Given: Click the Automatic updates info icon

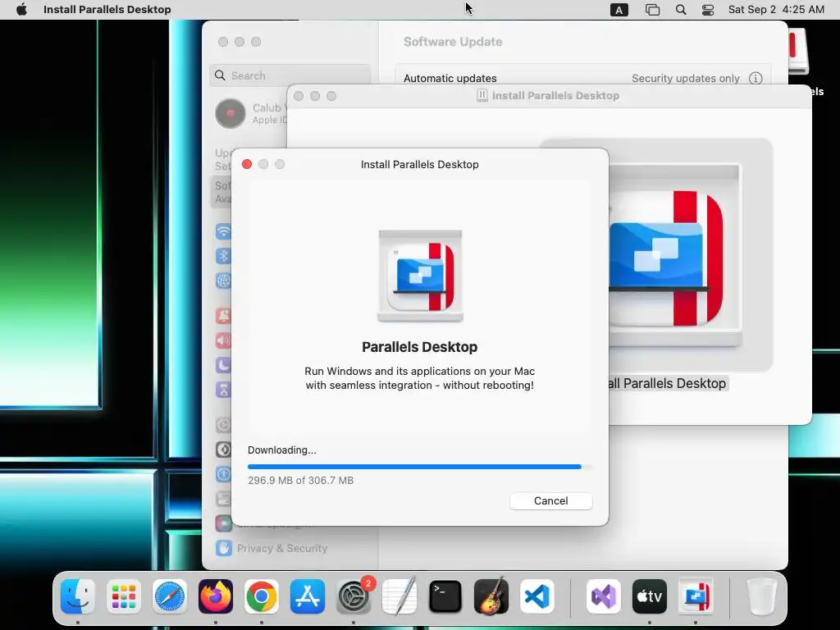Looking at the screenshot, I should 756,78.
